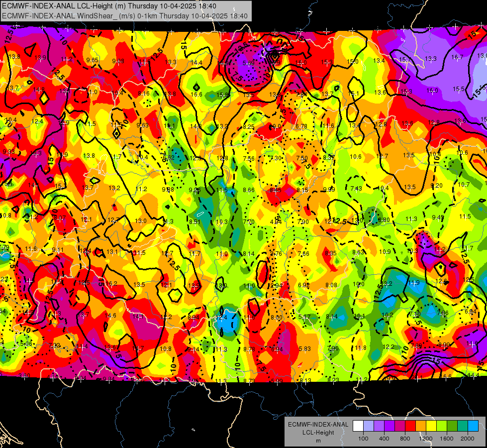Click the 7.66 shear value

[x=303, y=254]
